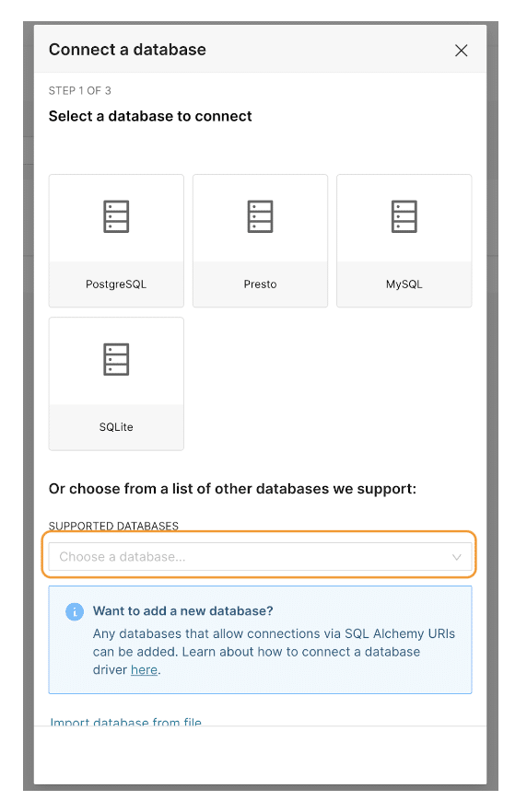Follow the 'here' driver documentation link
Screen dimensions: 527x812
pos(144,670)
